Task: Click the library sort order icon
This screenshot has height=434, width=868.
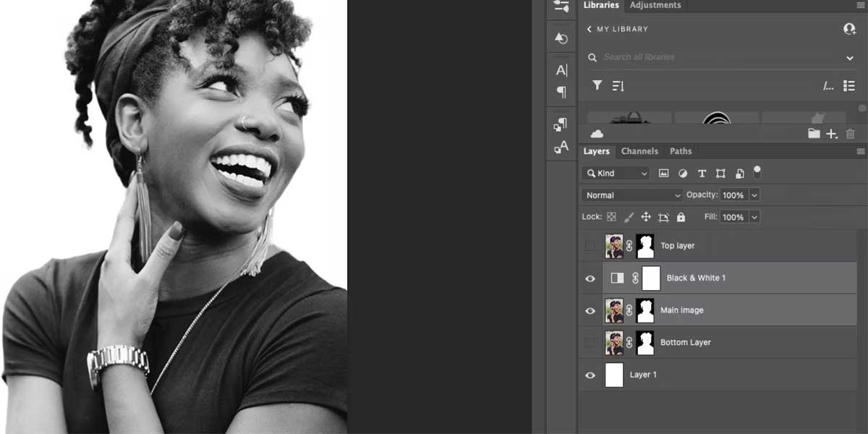Action: click(x=618, y=85)
